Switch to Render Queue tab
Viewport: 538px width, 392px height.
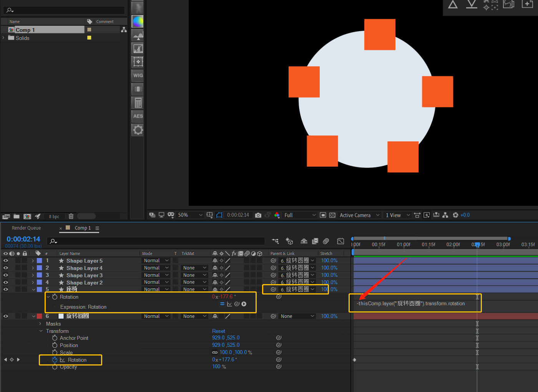pyautogui.click(x=26, y=228)
